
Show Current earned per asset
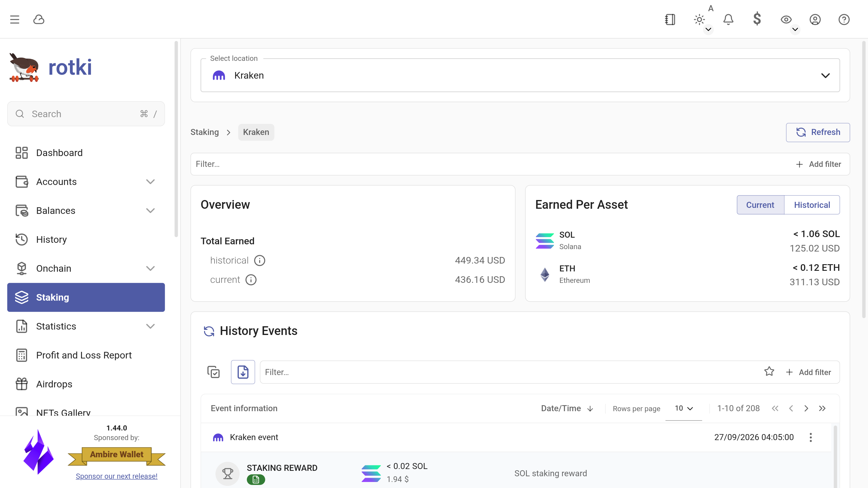click(x=760, y=205)
